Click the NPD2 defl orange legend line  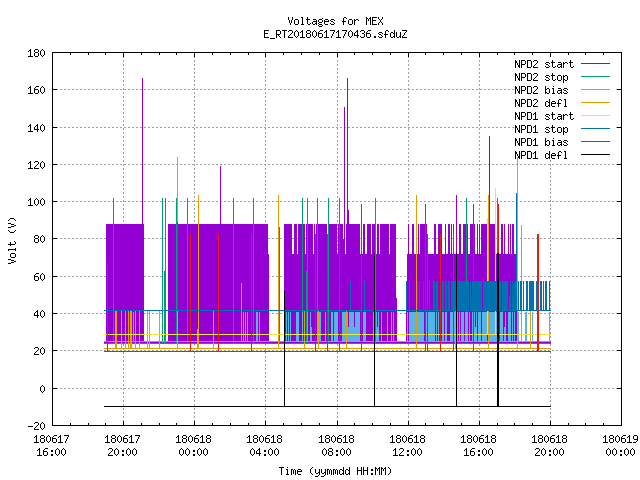click(x=595, y=103)
